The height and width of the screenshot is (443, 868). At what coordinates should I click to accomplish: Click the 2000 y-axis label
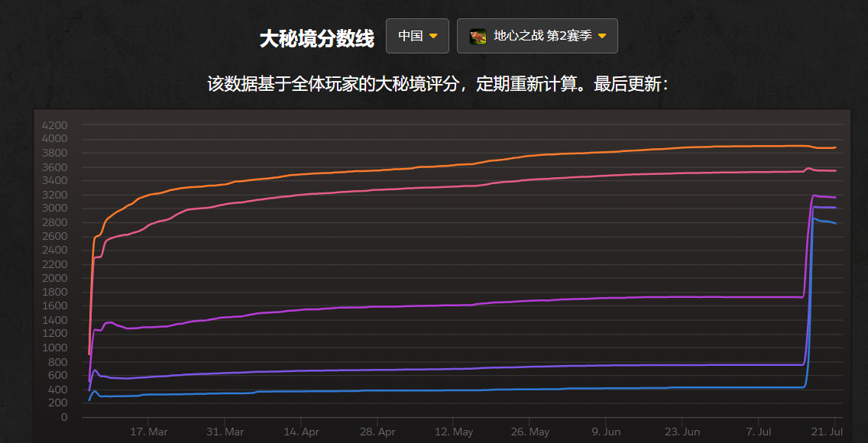point(55,277)
